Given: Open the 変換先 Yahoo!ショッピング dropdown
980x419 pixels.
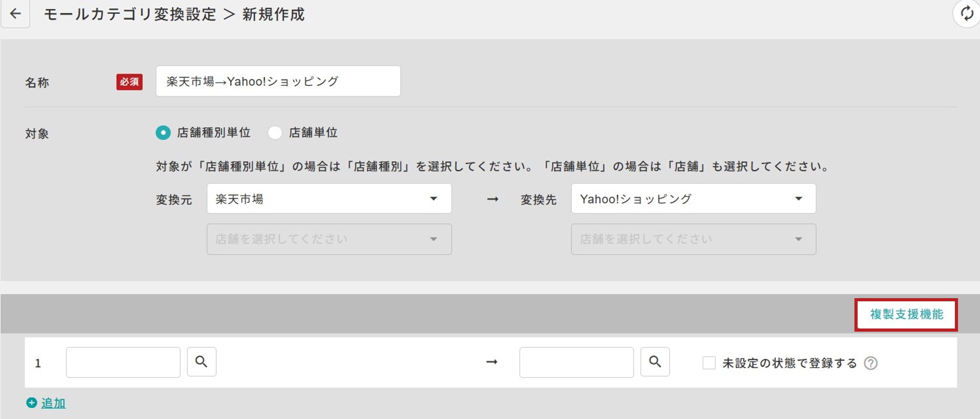Looking at the screenshot, I should (693, 199).
